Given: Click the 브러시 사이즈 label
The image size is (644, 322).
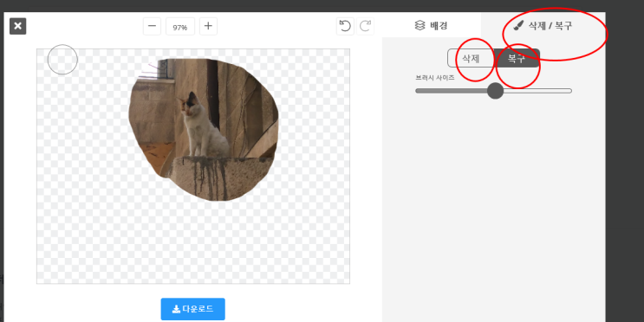Looking at the screenshot, I should click(435, 77).
